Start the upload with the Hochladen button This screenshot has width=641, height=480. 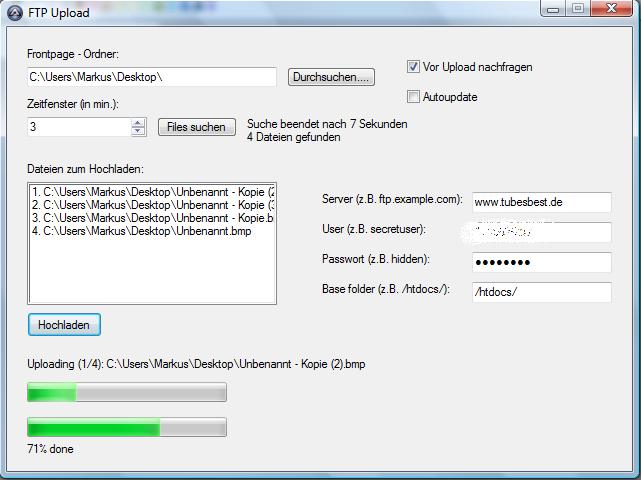(64, 325)
